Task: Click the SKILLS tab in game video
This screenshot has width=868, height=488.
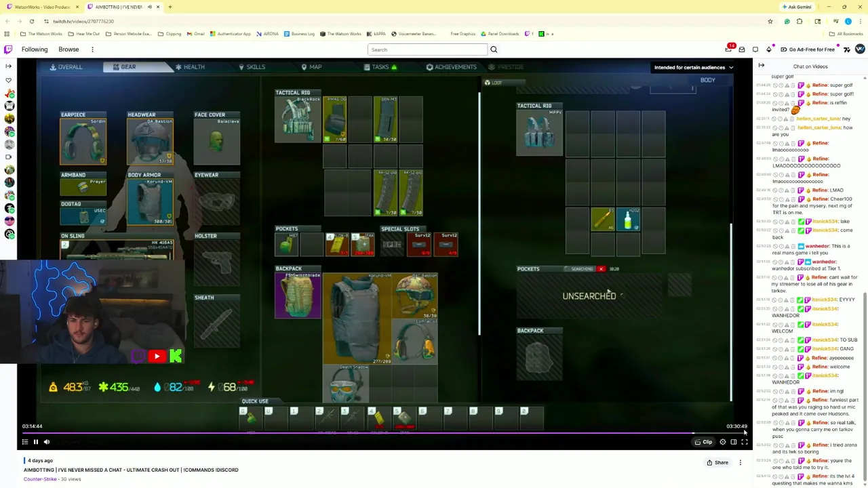Action: coord(252,67)
